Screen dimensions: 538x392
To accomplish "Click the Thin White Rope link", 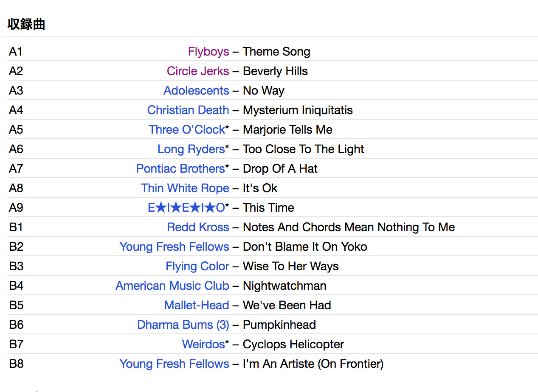I will point(185,188).
